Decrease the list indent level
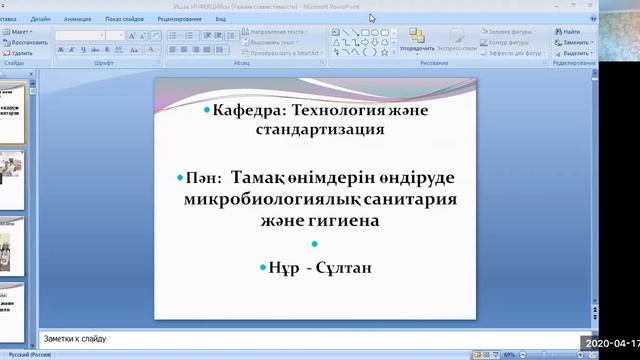Screen dimensions: 640x360 point(207,36)
